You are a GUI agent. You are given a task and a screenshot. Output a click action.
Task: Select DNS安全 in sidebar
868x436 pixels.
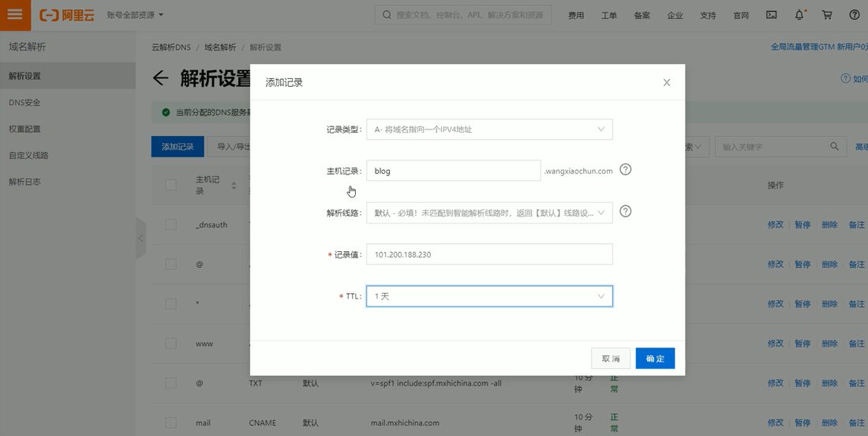[x=68, y=103]
